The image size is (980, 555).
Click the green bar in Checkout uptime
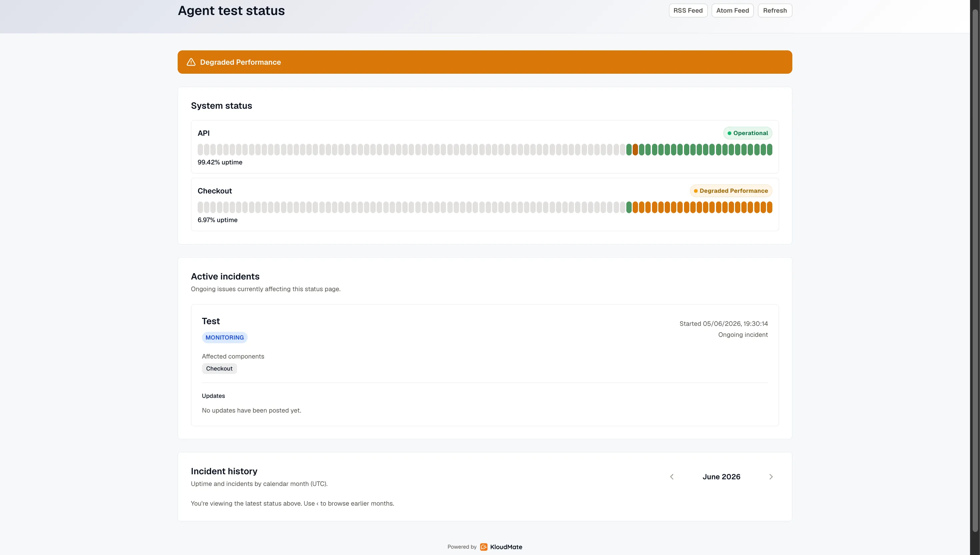(629, 207)
